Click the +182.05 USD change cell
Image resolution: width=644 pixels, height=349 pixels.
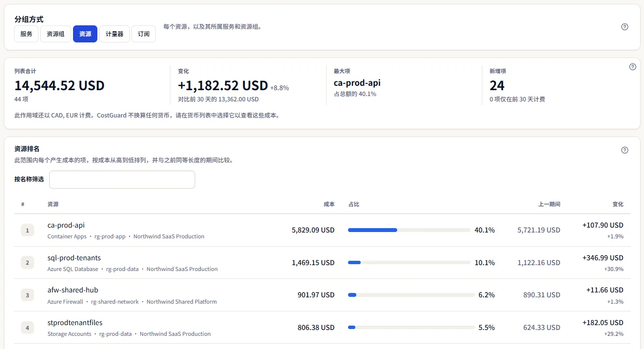(x=603, y=323)
